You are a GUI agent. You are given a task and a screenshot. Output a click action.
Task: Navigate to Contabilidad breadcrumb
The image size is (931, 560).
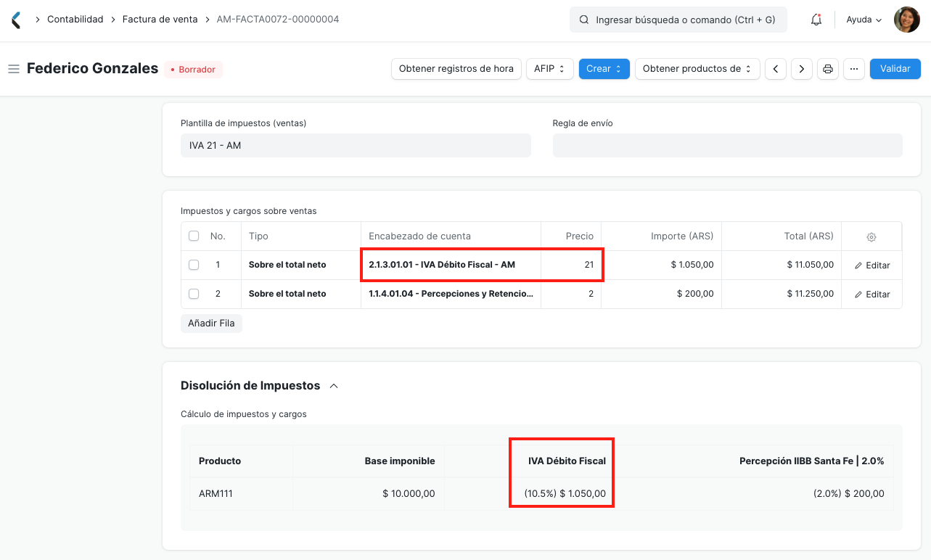pos(75,20)
